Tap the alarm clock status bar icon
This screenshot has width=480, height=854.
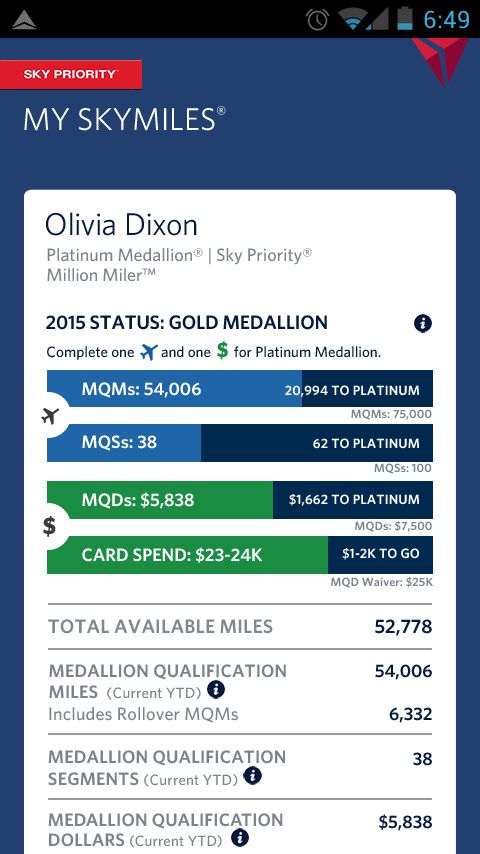[318, 20]
